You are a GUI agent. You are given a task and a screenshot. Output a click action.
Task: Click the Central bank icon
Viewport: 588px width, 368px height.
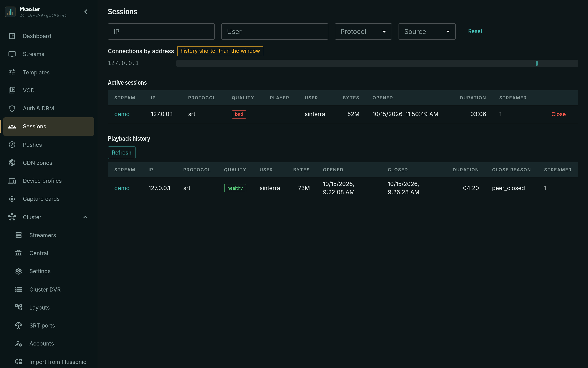[x=18, y=253]
